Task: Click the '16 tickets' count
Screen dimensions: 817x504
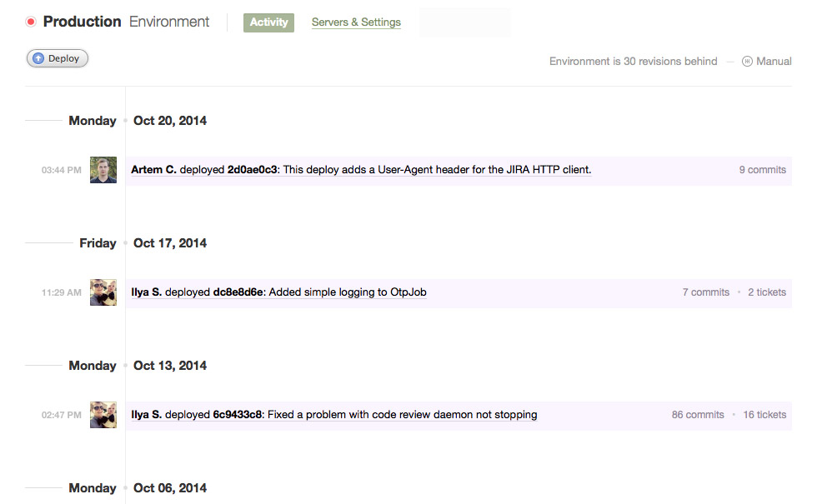Action: click(x=764, y=415)
